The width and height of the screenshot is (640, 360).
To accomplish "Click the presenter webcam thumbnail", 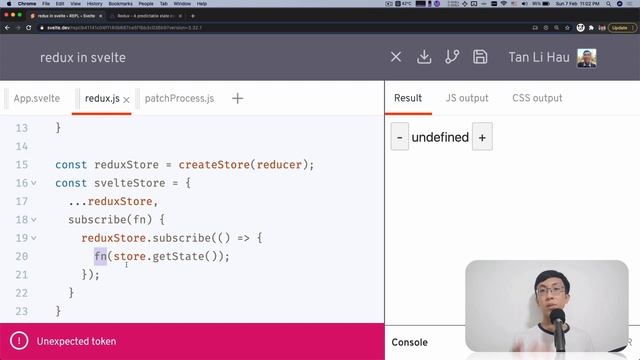I will tap(547, 306).
